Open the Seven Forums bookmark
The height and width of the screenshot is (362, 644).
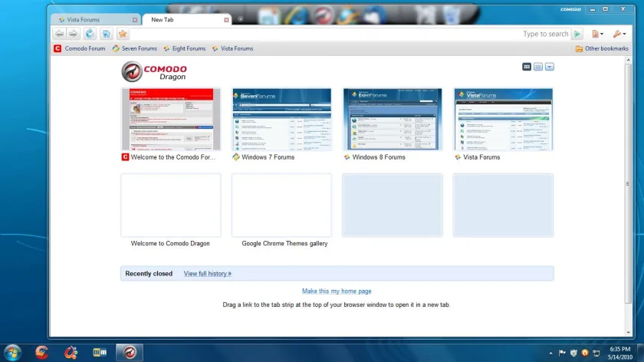[x=135, y=48]
